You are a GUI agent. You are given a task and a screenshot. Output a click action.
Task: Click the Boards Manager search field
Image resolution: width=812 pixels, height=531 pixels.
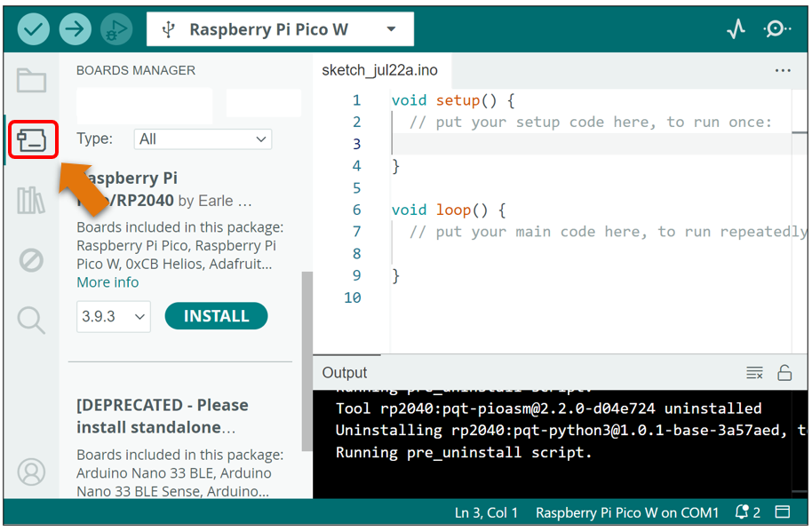(x=145, y=105)
